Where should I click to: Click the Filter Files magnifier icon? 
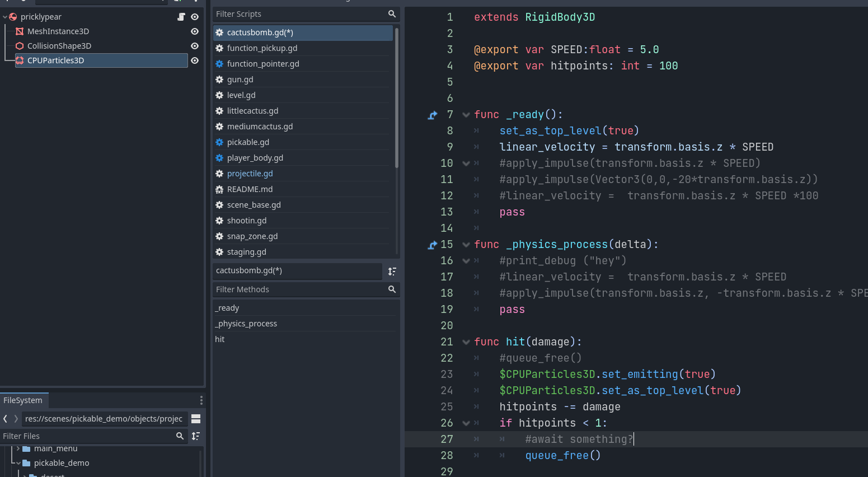tap(180, 436)
